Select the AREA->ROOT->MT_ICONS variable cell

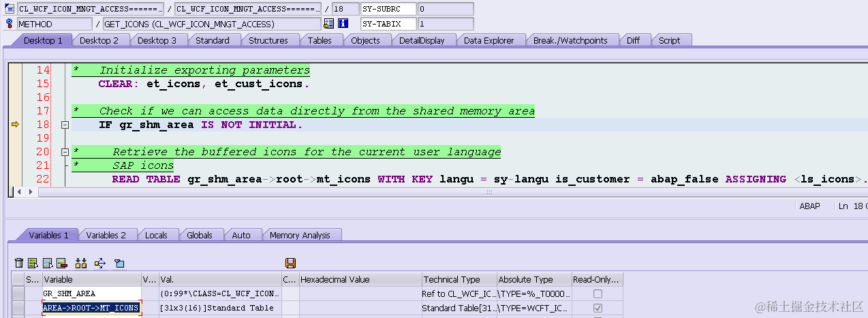pyautogui.click(x=92, y=308)
